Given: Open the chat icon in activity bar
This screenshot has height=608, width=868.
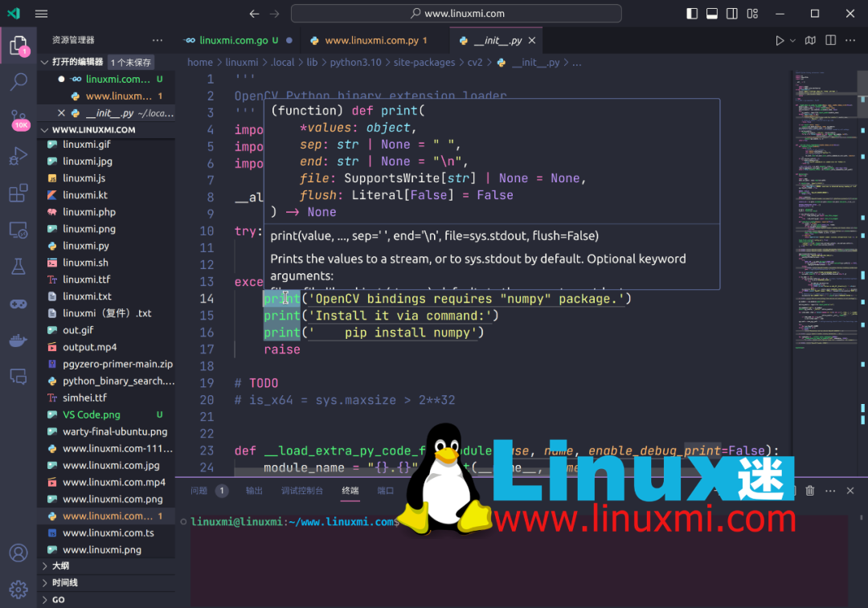Looking at the screenshot, I should coord(18,377).
